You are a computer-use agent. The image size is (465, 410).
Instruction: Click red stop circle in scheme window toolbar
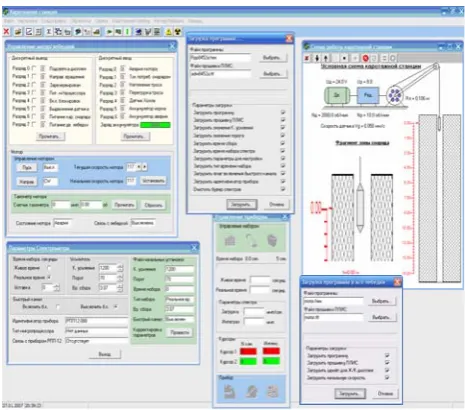coord(365,58)
